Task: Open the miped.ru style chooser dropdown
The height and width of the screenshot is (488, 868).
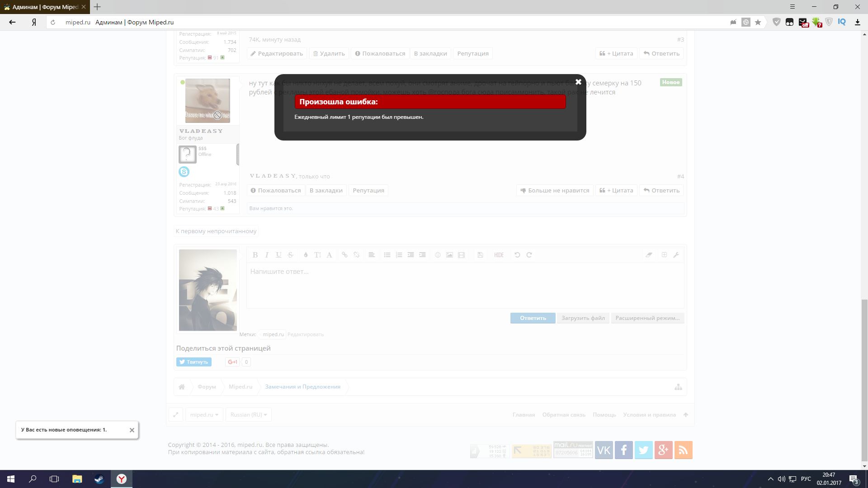Action: pyautogui.click(x=204, y=415)
